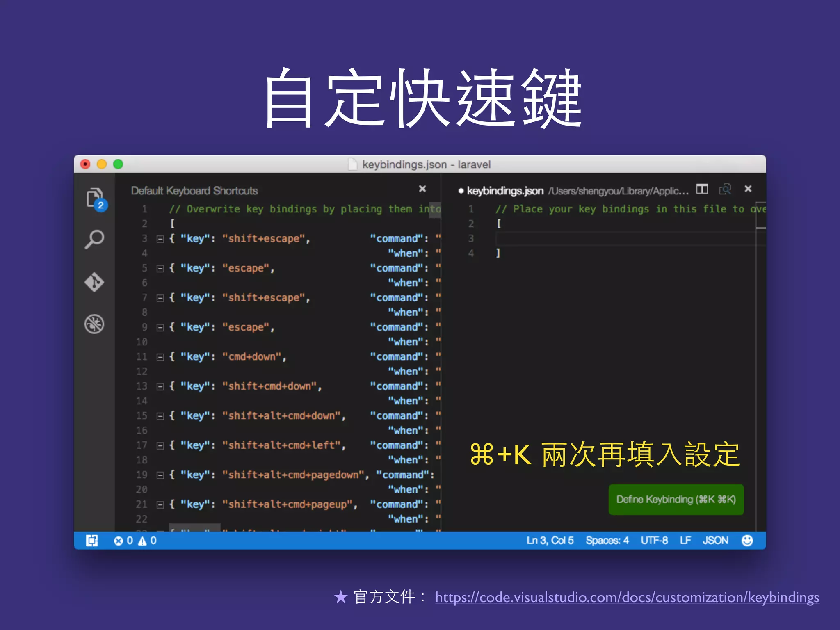Close the keybindings.json editor
The image size is (840, 630).
point(748,189)
